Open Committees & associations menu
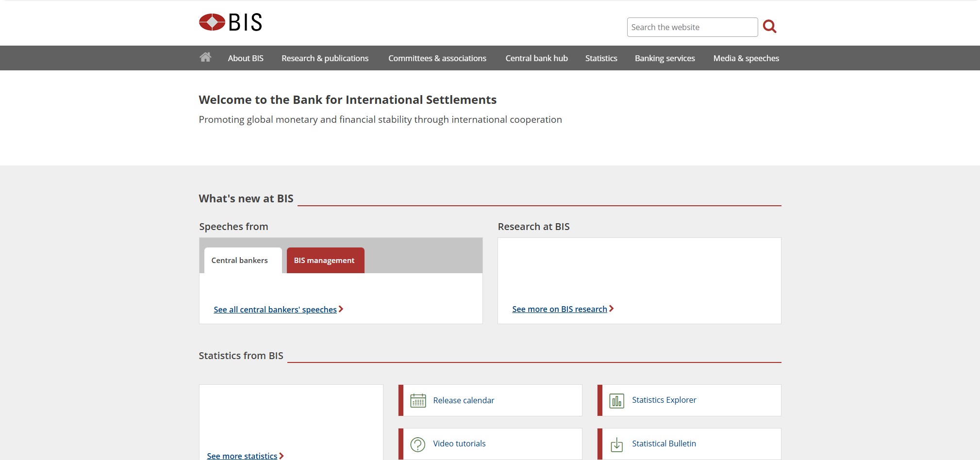Screen dimensions: 980x460 (x=437, y=58)
